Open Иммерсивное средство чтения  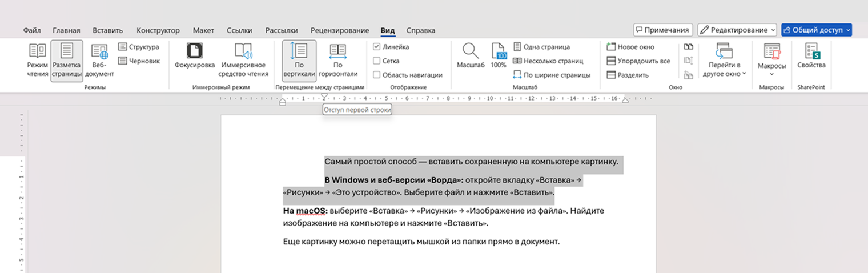[x=243, y=61]
